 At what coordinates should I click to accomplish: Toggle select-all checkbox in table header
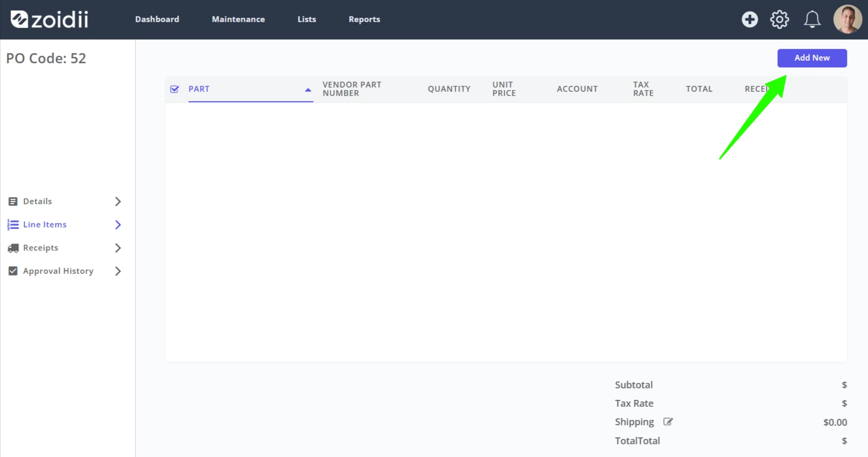[x=175, y=89]
